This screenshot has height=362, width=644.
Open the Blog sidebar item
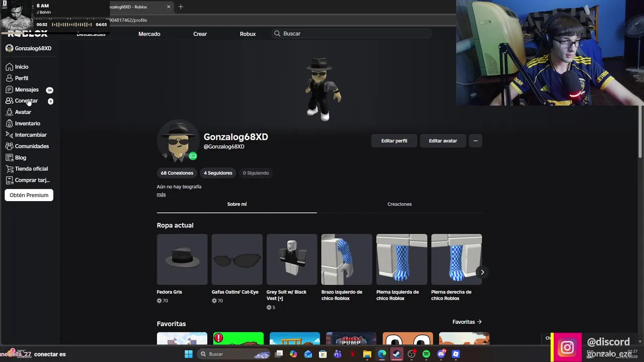point(20,157)
